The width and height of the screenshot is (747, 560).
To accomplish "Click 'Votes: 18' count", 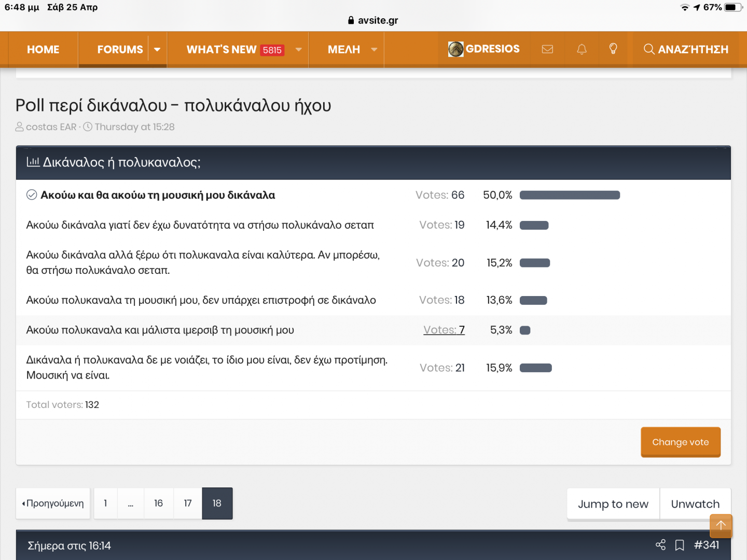I will click(442, 300).
